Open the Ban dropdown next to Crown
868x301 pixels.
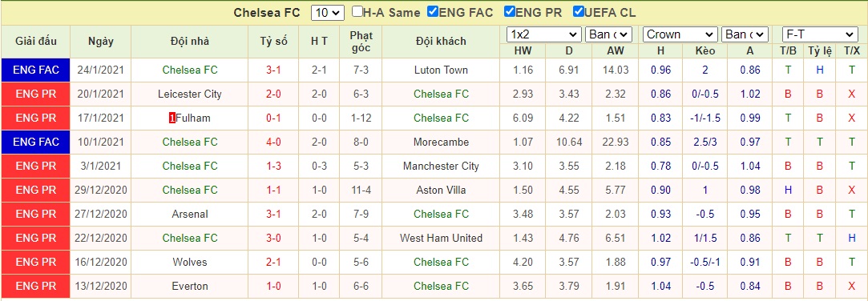[x=745, y=34]
